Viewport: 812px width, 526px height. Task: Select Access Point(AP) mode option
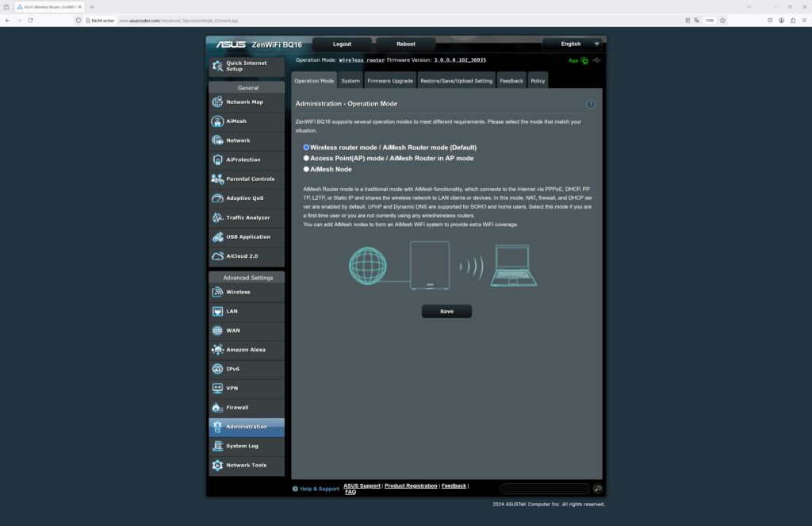tap(306, 159)
